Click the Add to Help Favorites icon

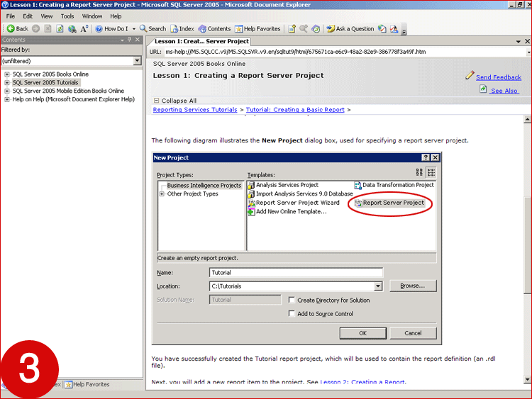tap(292, 29)
